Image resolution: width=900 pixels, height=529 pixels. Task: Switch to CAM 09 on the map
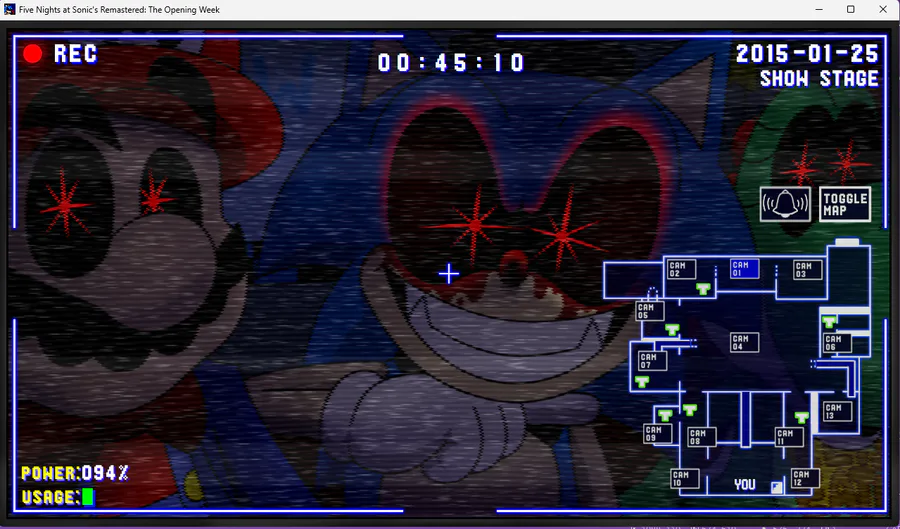658,434
